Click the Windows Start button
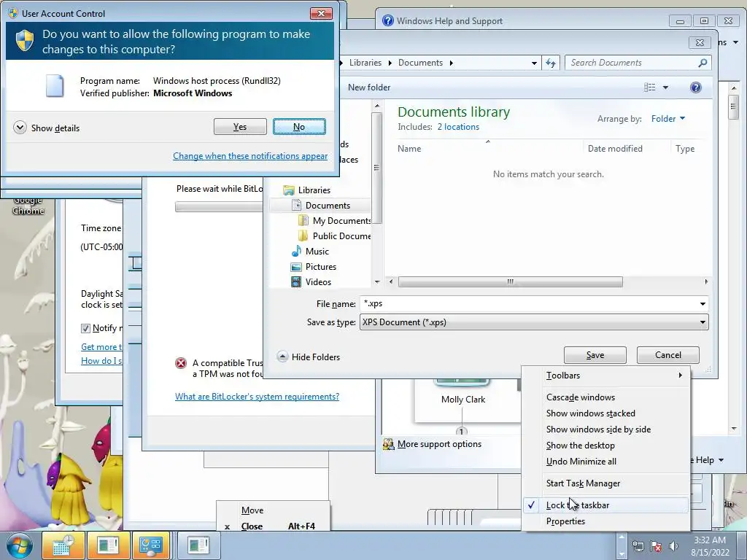Viewport: 747px width, 560px height. (x=19, y=545)
